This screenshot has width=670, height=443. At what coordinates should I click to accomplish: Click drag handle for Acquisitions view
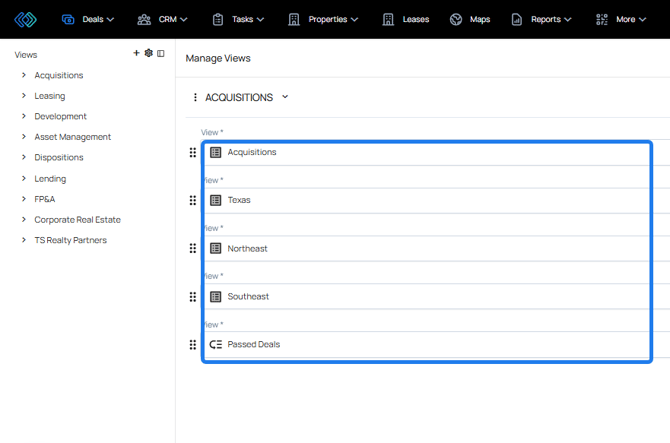pos(193,153)
